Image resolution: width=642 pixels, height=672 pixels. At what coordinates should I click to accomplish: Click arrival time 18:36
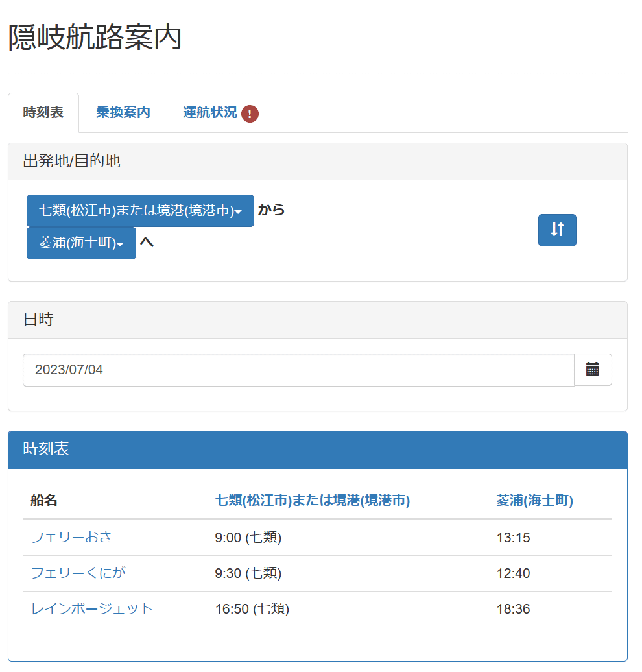coord(513,608)
